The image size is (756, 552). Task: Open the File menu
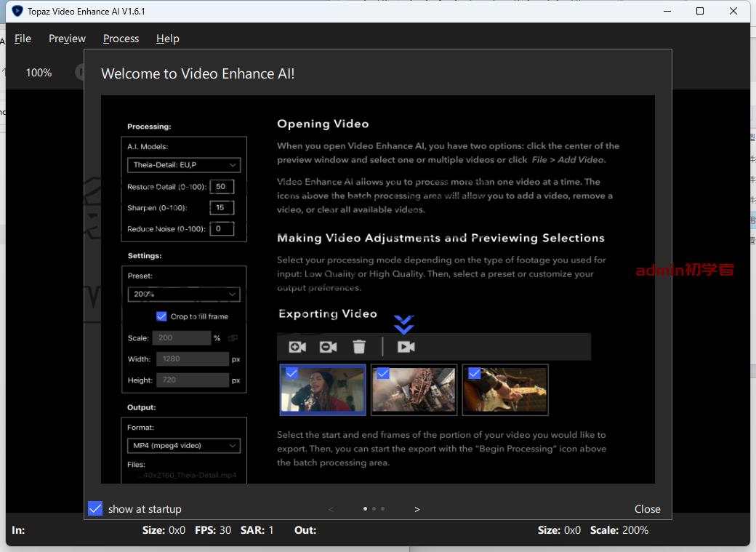[23, 39]
